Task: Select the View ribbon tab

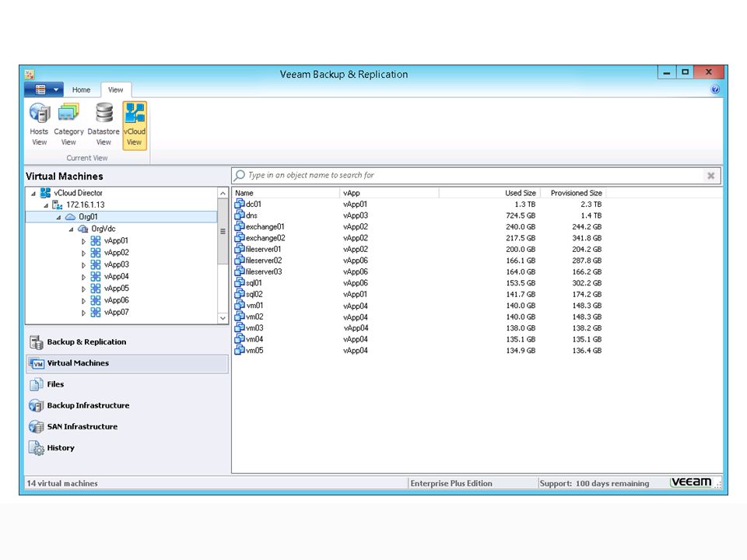Action: [x=115, y=89]
